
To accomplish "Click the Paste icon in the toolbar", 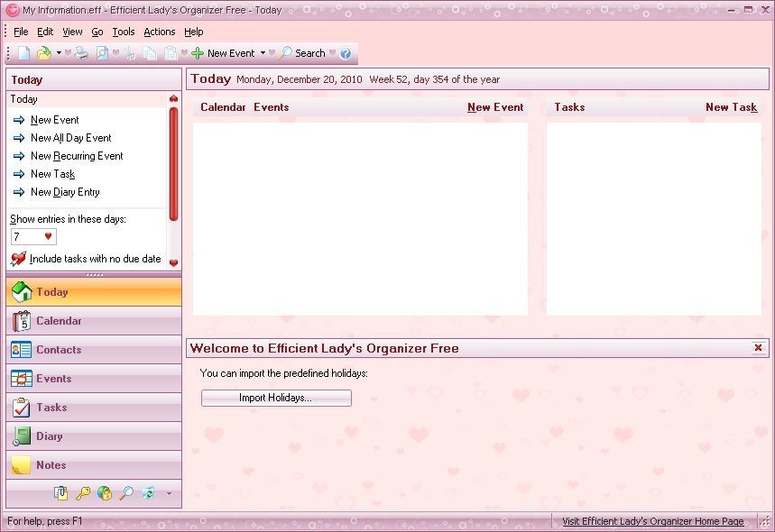I will (170, 53).
